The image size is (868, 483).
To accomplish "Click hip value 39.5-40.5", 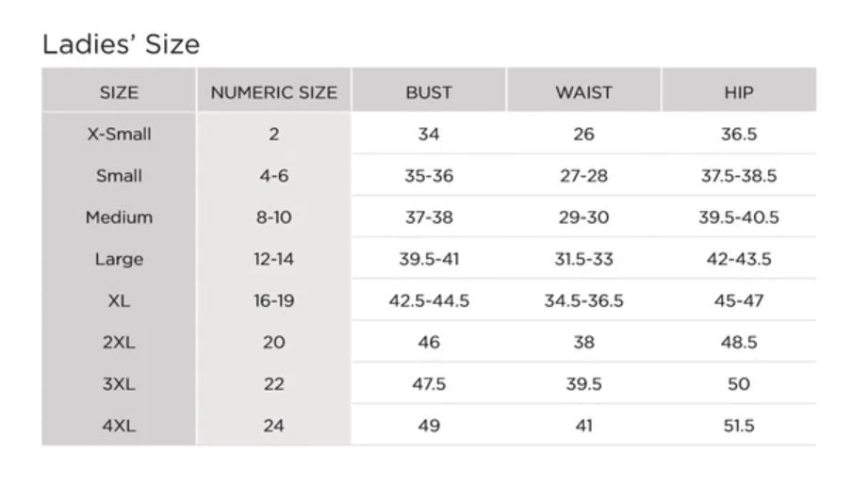I will coord(739,217).
